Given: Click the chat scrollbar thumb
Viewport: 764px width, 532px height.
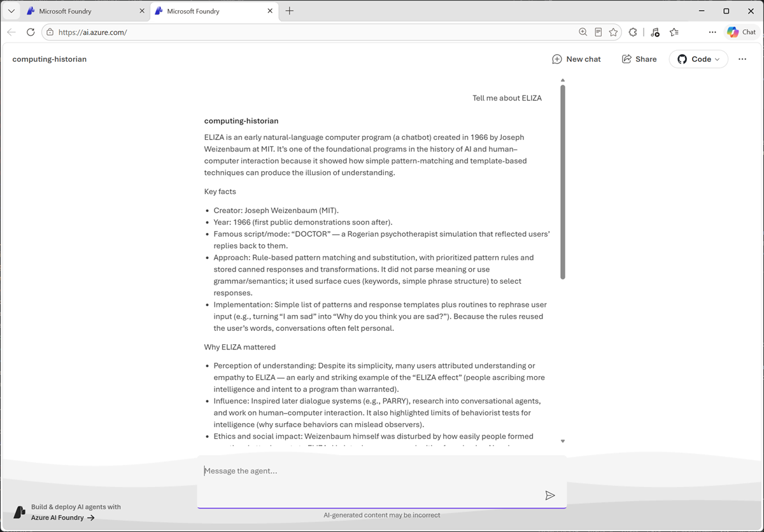Looking at the screenshot, I should tap(562, 181).
